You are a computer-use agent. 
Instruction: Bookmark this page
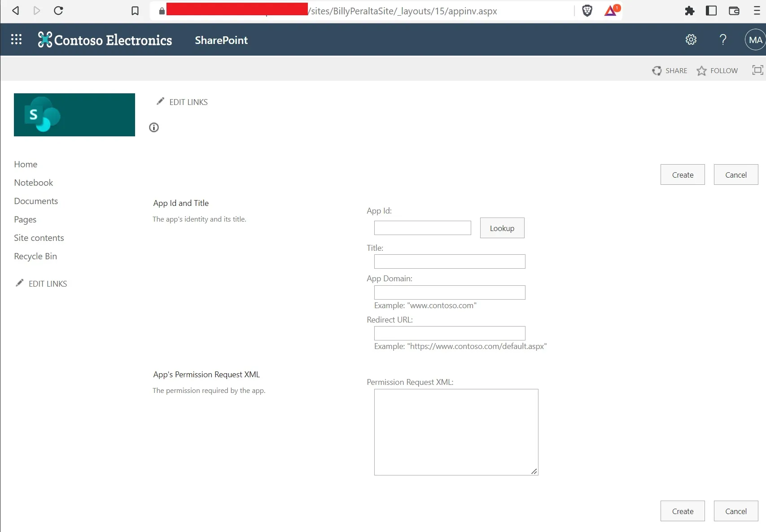pos(135,10)
